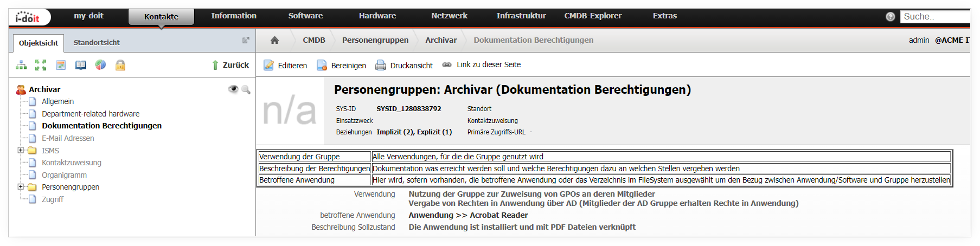Open the Druckansicht print view
This screenshot has width=980, height=246.
tap(405, 65)
